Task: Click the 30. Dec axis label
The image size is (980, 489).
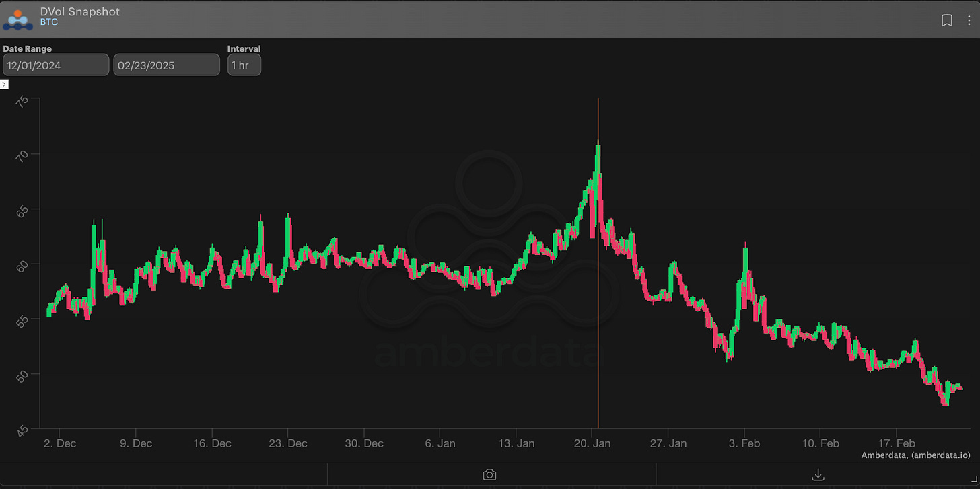Action: click(364, 443)
